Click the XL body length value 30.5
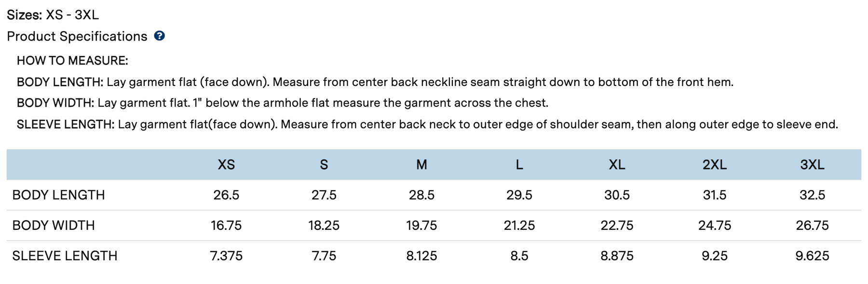Viewport: 868px width, 284px height. pyautogui.click(x=617, y=195)
